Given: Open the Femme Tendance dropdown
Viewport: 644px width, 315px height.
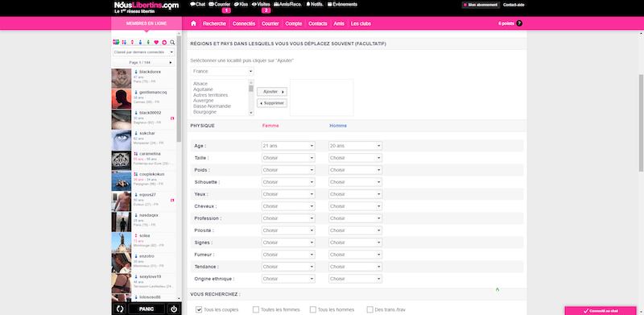Looking at the screenshot, I should 288,267.
